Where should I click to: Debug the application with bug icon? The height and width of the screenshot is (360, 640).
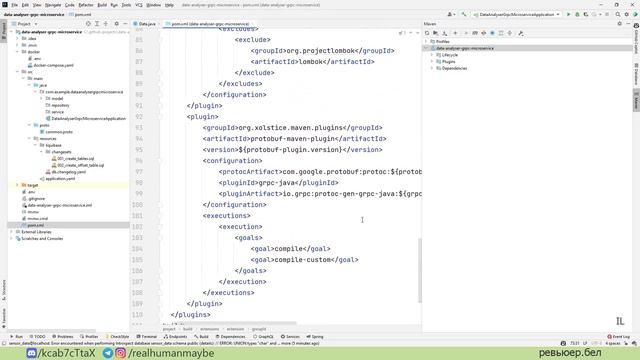577,14
